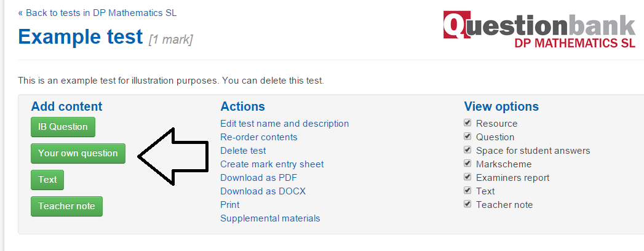Go back to tests in DP Mathematics SL
644x251 pixels.
(x=97, y=13)
